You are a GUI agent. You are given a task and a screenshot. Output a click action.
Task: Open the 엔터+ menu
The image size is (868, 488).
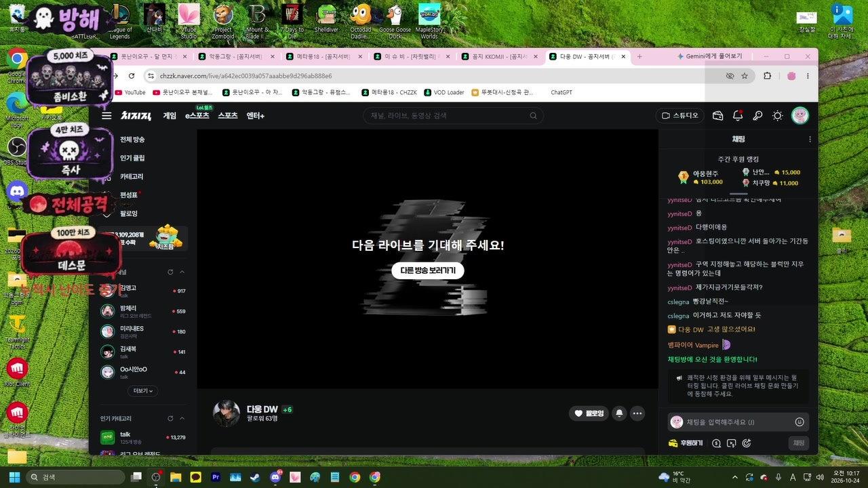click(256, 116)
